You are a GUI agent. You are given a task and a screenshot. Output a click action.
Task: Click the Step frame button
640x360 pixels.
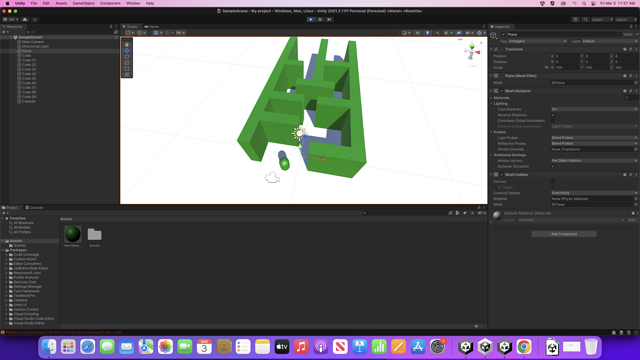pyautogui.click(x=329, y=19)
